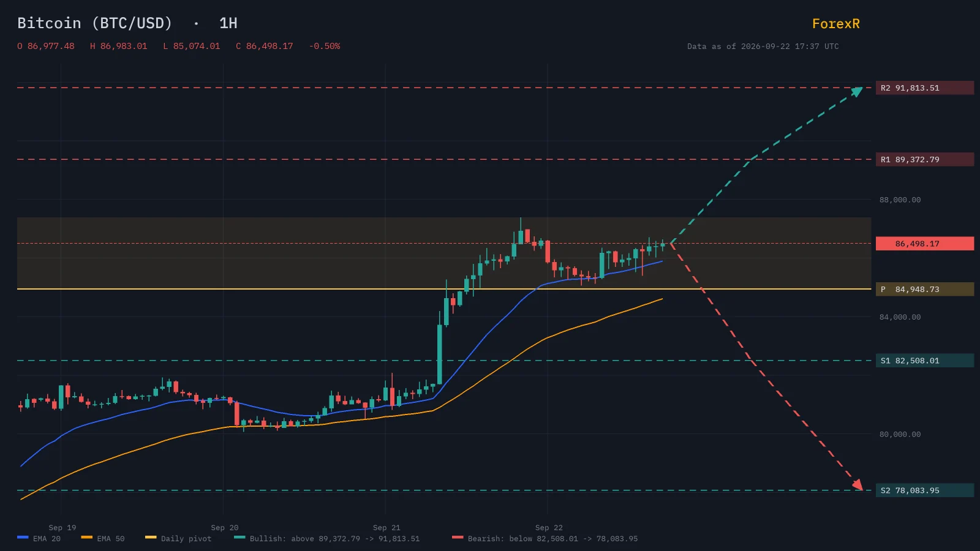Select the P 84,948.73 pivot label

[x=925, y=289]
